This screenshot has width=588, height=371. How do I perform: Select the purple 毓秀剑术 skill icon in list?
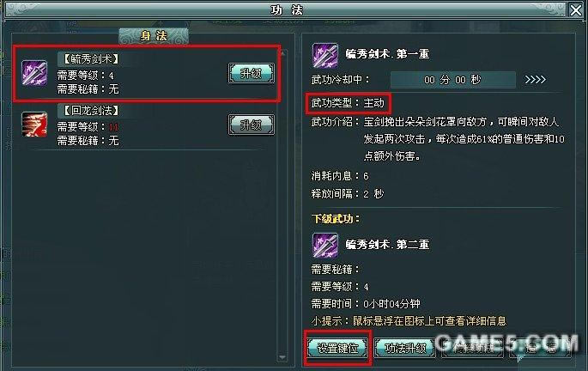click(34, 73)
